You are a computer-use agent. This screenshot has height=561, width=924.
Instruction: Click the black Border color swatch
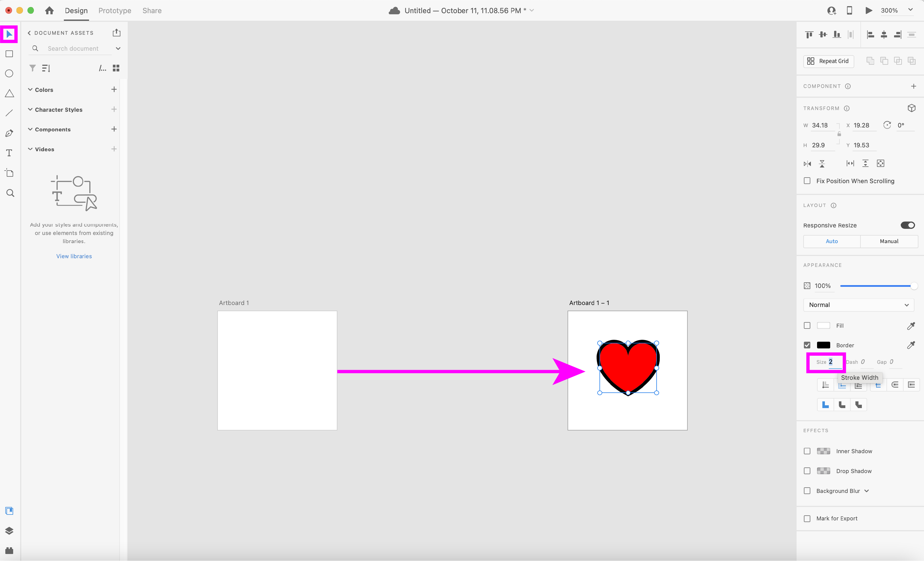tap(823, 345)
